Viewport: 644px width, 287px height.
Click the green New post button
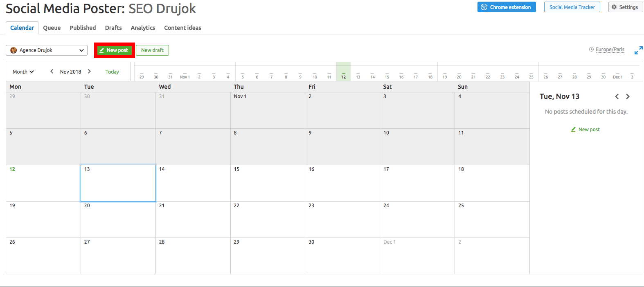click(115, 50)
